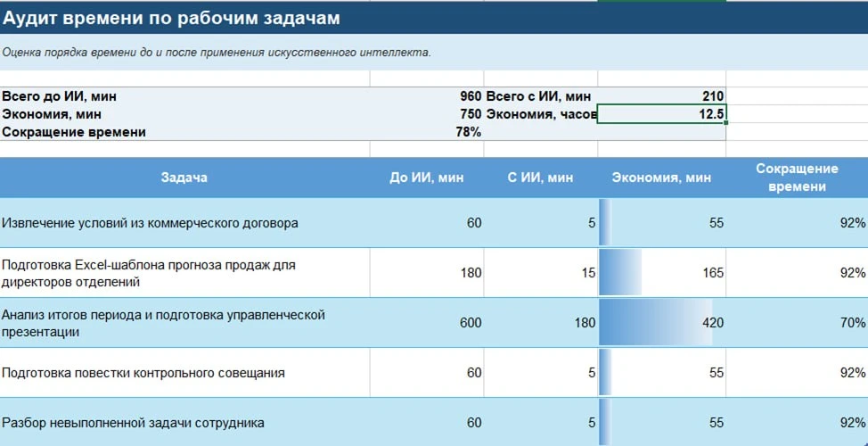This screenshot has width=868, height=446.
Task: Select the 'Всего до ИИ, мин' label cell
Action: (184, 96)
